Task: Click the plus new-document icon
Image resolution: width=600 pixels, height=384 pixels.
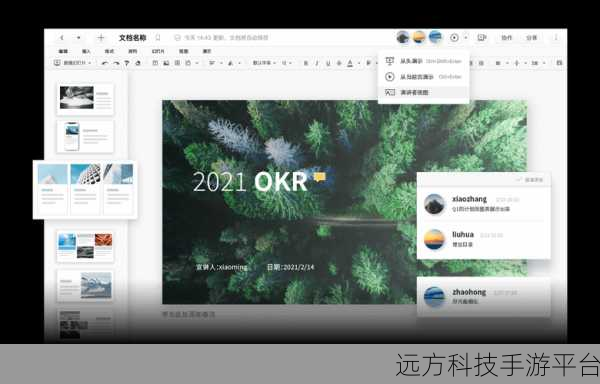Action: point(101,37)
